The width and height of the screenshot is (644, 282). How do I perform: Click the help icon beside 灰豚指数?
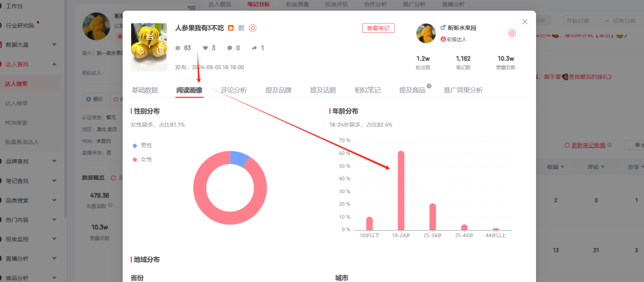click(110, 205)
